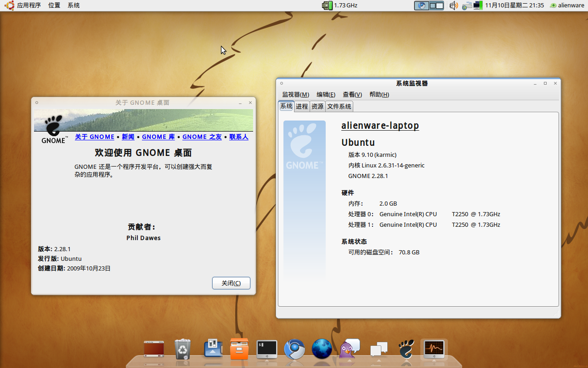This screenshot has width=588, height=368.
Task: Open window menu button of About GNOME title bar
Action: (x=37, y=103)
